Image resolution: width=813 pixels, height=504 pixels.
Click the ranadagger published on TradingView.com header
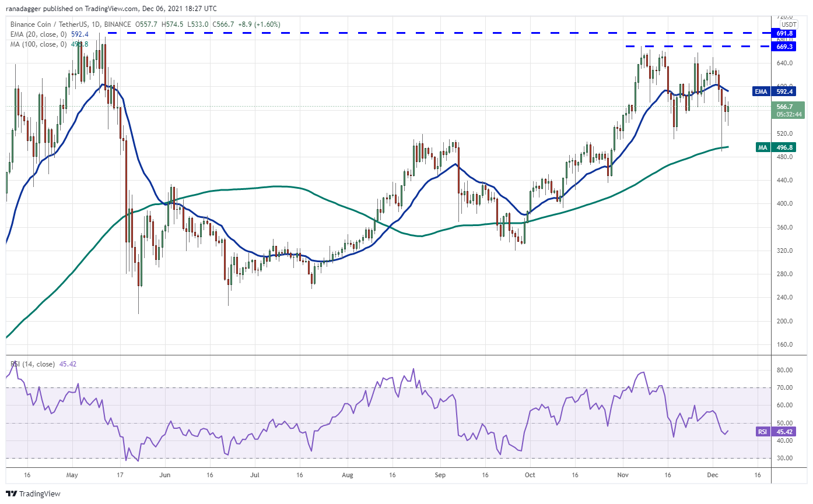tap(111, 9)
